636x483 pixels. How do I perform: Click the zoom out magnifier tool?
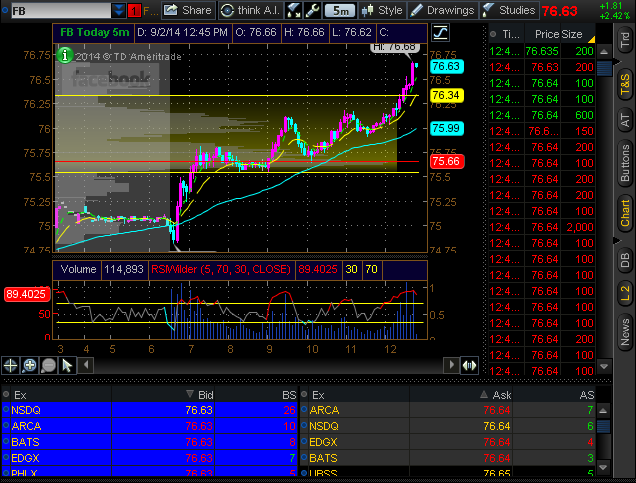[49, 365]
